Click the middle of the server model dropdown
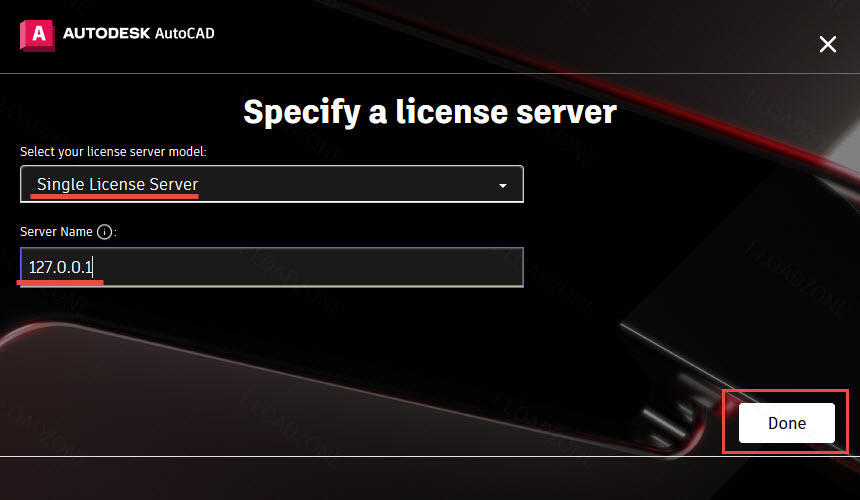 tap(272, 184)
